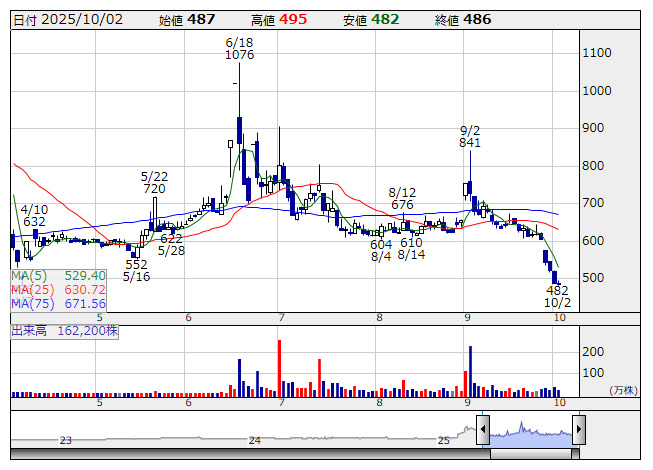Click the right range handle of navigator

pos(578,430)
